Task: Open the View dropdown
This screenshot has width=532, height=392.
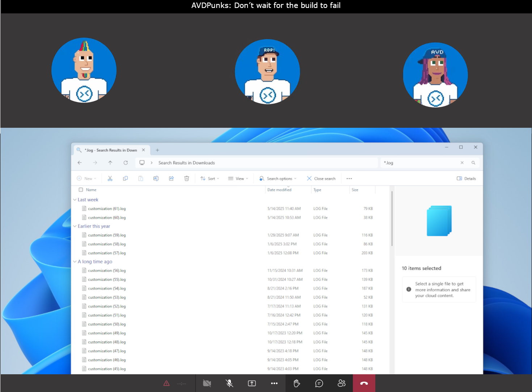Action: pyautogui.click(x=237, y=178)
